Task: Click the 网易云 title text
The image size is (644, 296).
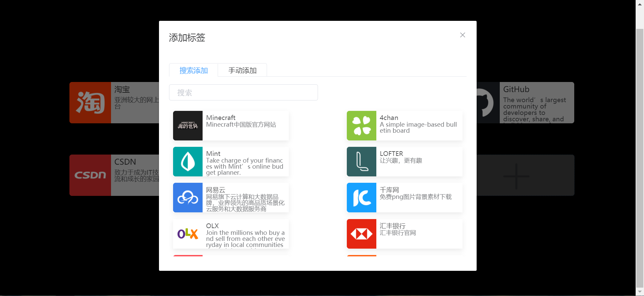Action: click(x=216, y=190)
